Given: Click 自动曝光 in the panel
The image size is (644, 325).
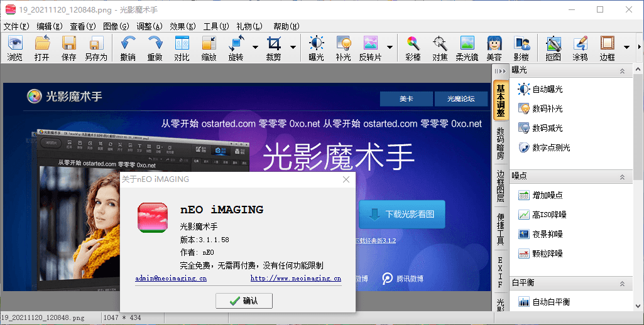Looking at the screenshot, I should coord(540,89).
